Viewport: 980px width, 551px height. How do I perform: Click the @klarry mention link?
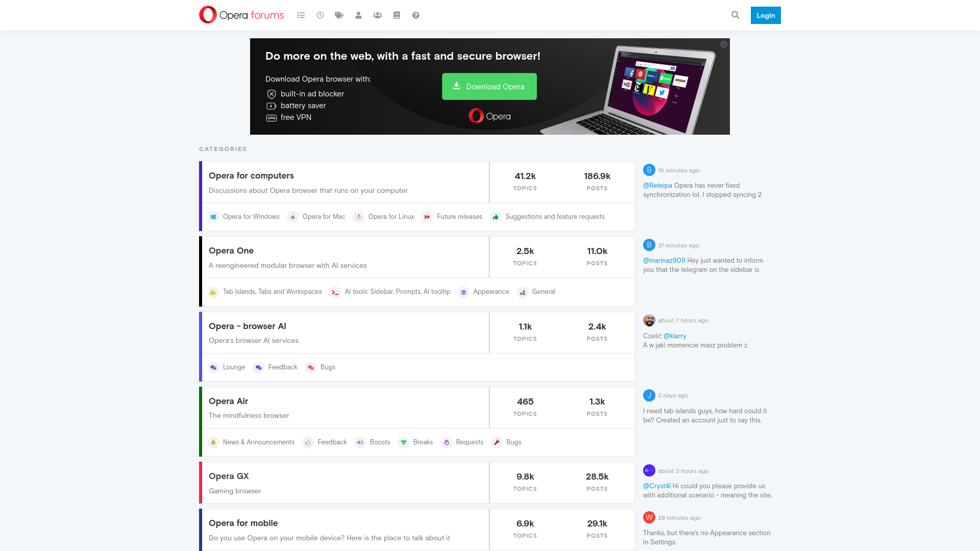pyautogui.click(x=675, y=336)
